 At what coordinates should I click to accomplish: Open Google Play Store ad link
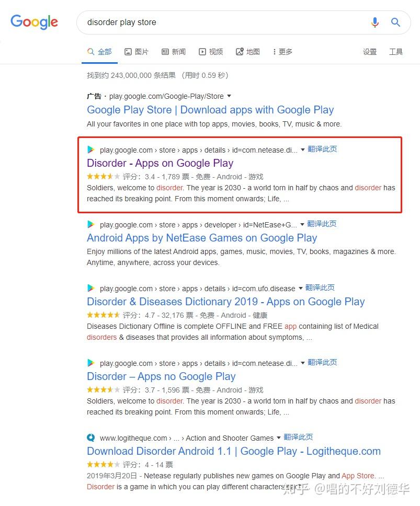tap(210, 110)
